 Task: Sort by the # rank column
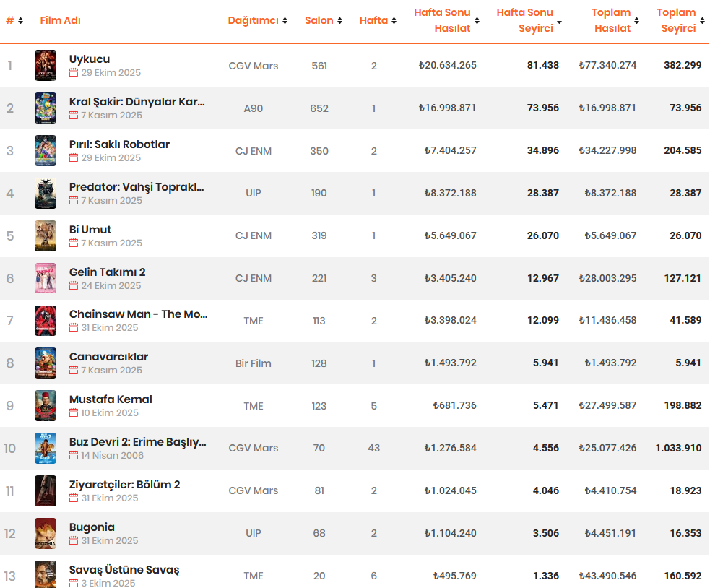click(x=14, y=20)
